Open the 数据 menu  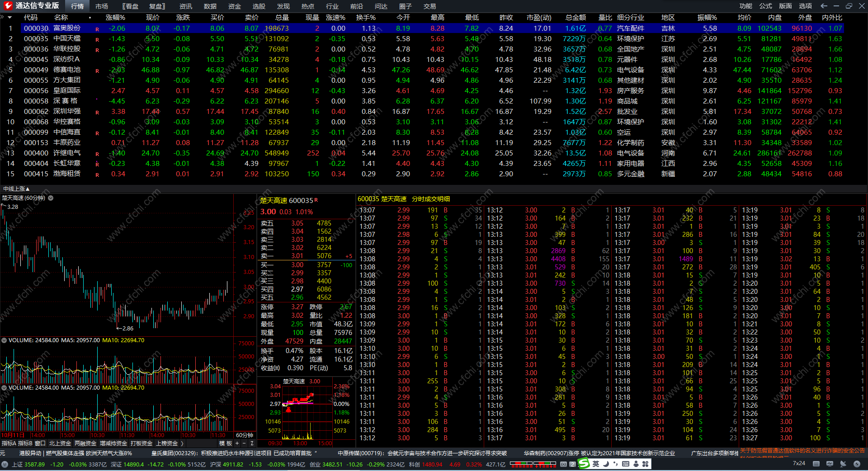click(x=210, y=6)
